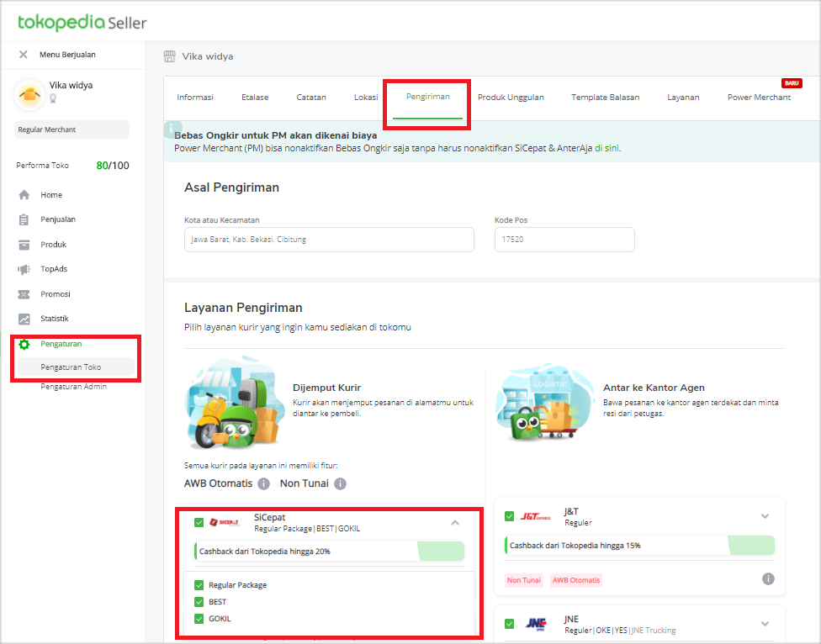
Task: Close the Menu Berjualan sidebar
Action: click(x=24, y=55)
